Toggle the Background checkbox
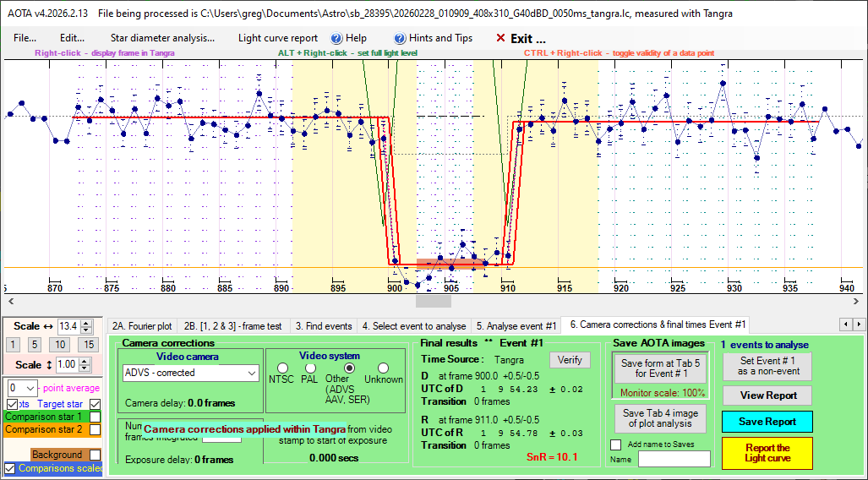 click(x=96, y=455)
